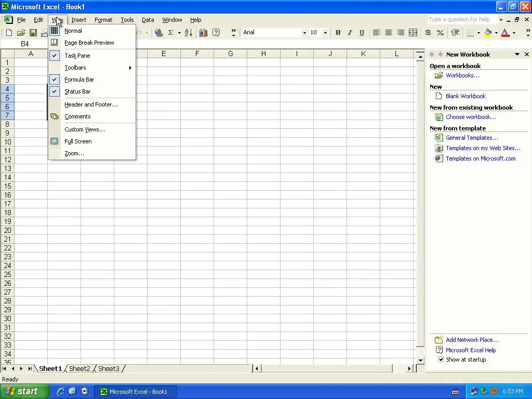This screenshot has height=399, width=532.
Task: Click the Sort Ascending A-Z icon
Action: coord(189,33)
